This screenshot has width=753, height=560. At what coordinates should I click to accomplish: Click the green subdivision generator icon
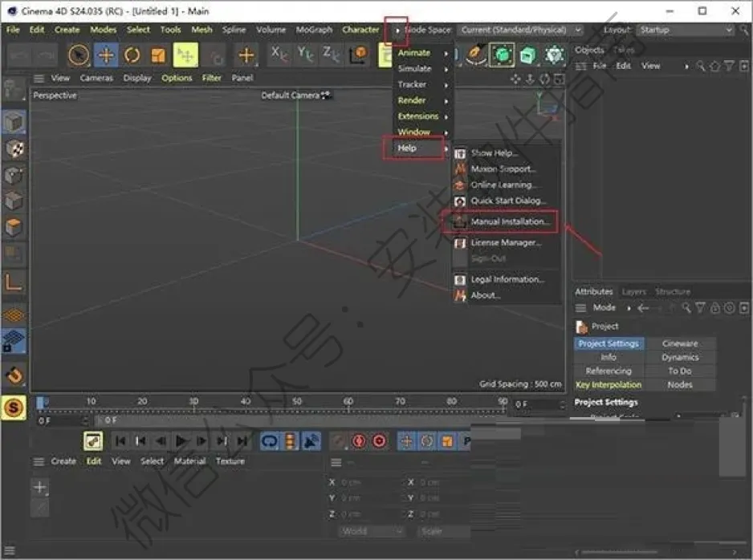(x=502, y=55)
